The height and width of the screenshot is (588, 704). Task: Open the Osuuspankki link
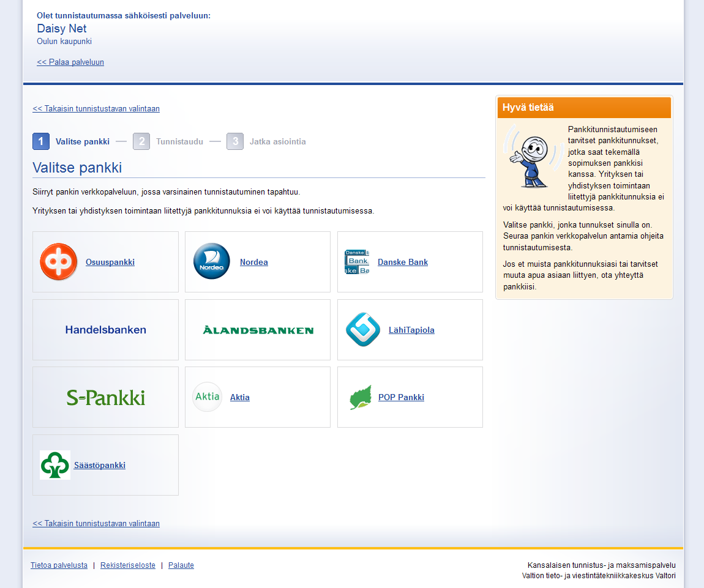click(x=110, y=262)
